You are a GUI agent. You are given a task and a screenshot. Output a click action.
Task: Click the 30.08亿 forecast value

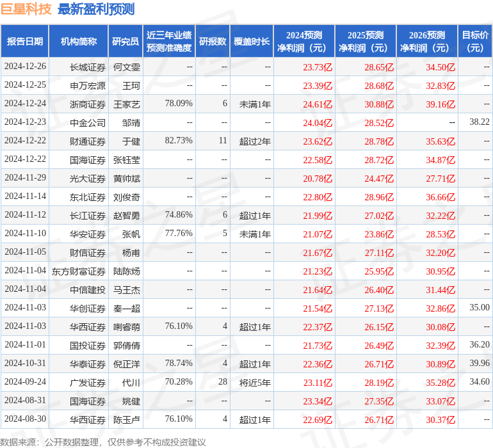coord(440,327)
